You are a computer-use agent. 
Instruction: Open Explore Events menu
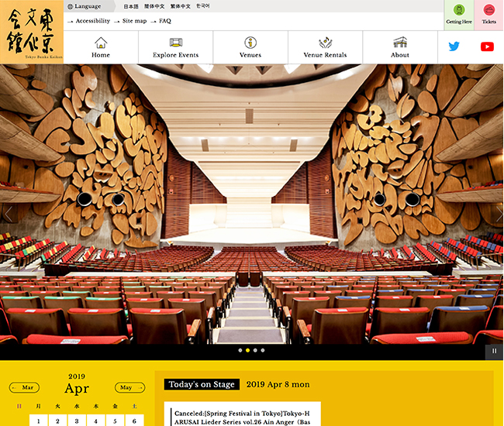[x=175, y=47]
